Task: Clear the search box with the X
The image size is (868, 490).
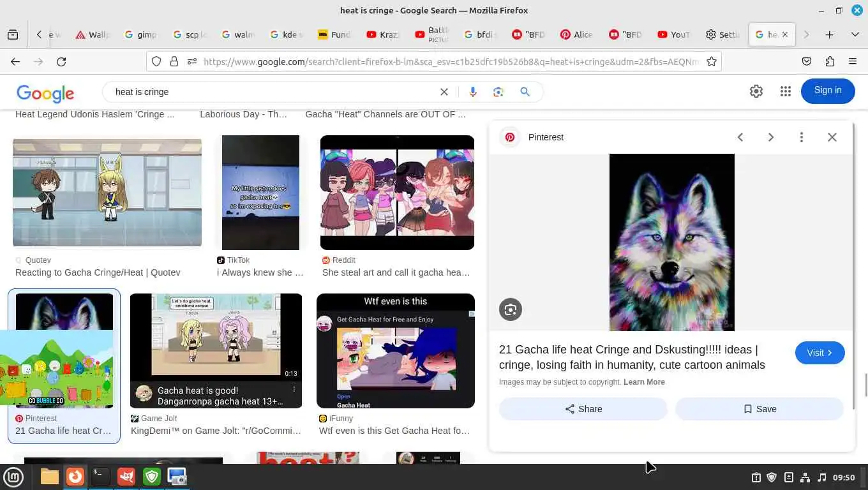Action: pyautogui.click(x=444, y=92)
